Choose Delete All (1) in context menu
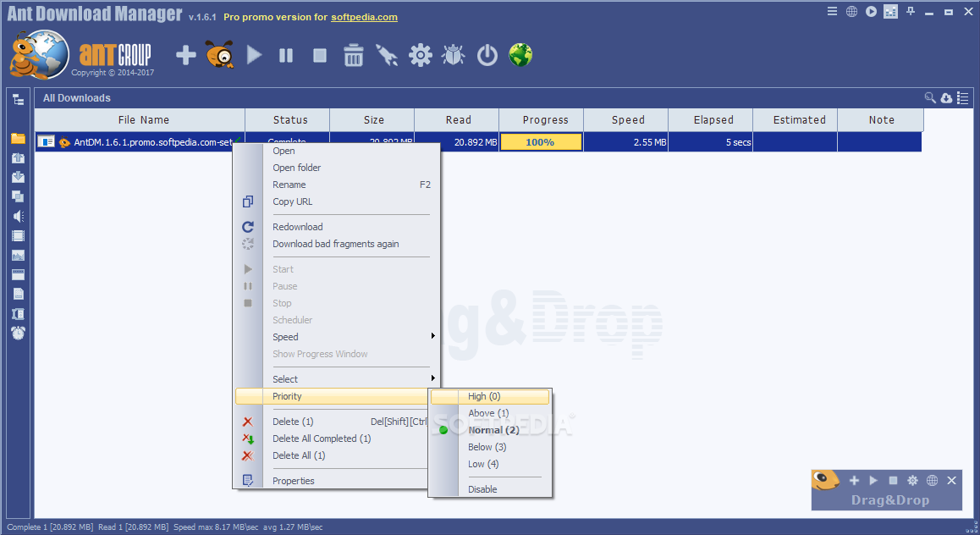Screen dimensions: 980x535 pos(333,455)
